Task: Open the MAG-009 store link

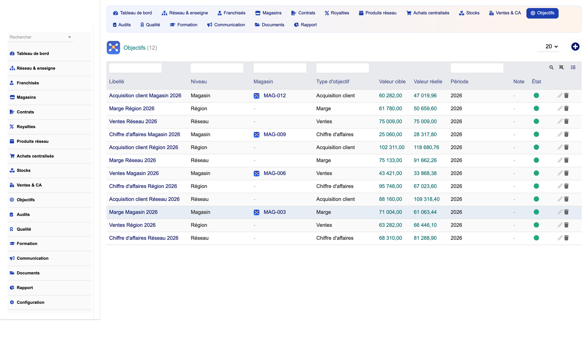Action: [x=275, y=134]
